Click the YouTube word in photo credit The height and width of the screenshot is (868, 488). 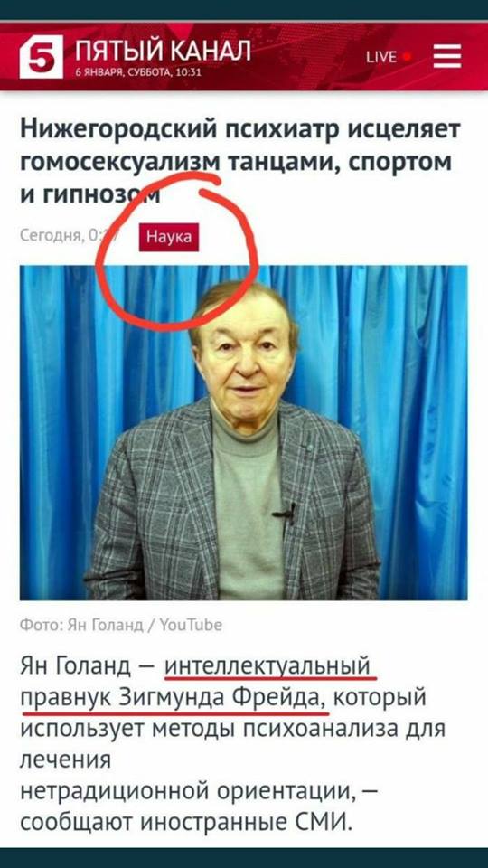(191, 625)
